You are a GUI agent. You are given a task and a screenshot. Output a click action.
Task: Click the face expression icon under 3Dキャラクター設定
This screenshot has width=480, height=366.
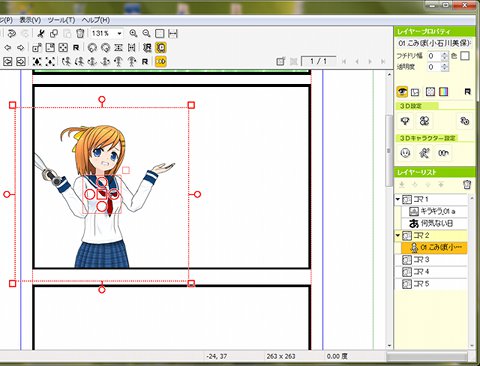405,153
